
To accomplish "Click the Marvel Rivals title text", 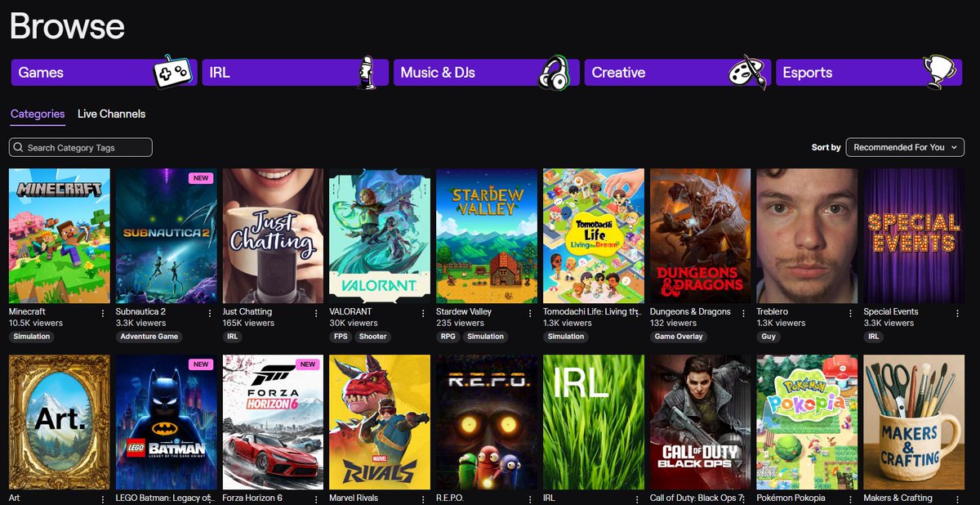I will coord(354,498).
